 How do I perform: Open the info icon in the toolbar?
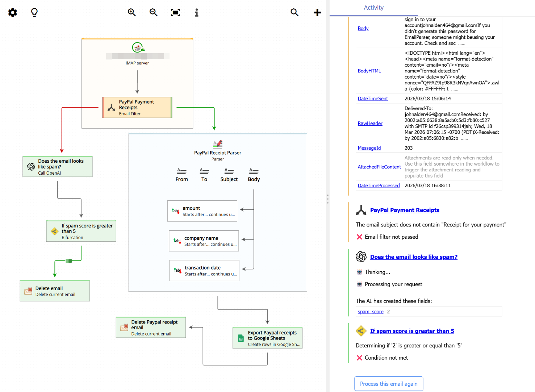pyautogui.click(x=197, y=12)
